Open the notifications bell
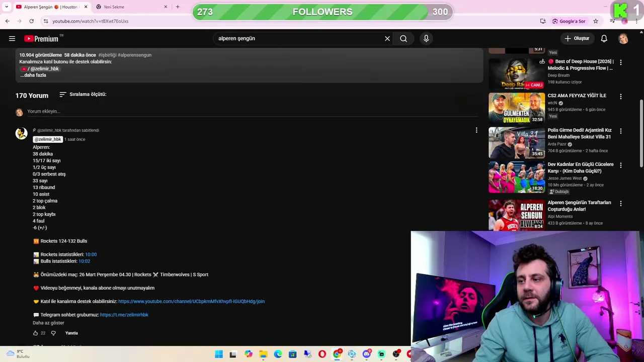The height and width of the screenshot is (362, 644). point(604,39)
